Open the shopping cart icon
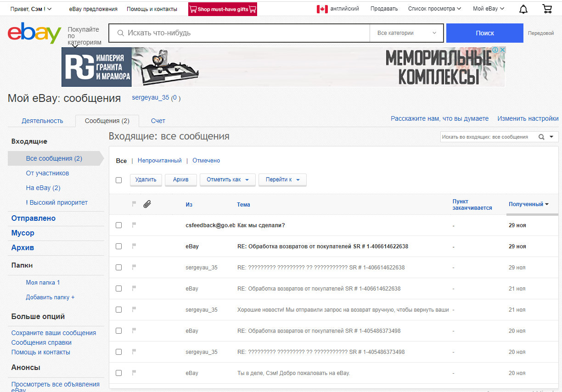Image resolution: width=562 pixels, height=392 pixels. (547, 9)
